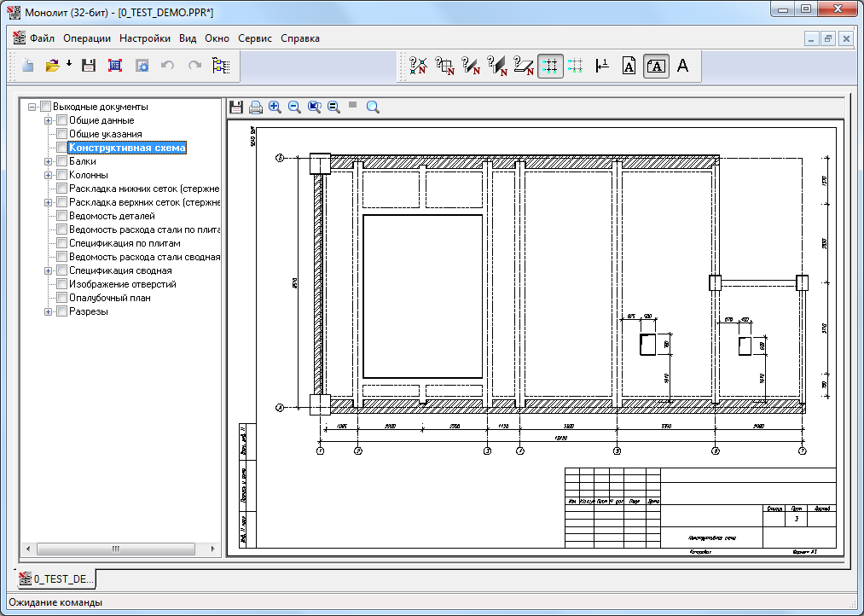Click the tree-structure icon in main toolbar
The height and width of the screenshot is (616, 864).
tap(221, 66)
